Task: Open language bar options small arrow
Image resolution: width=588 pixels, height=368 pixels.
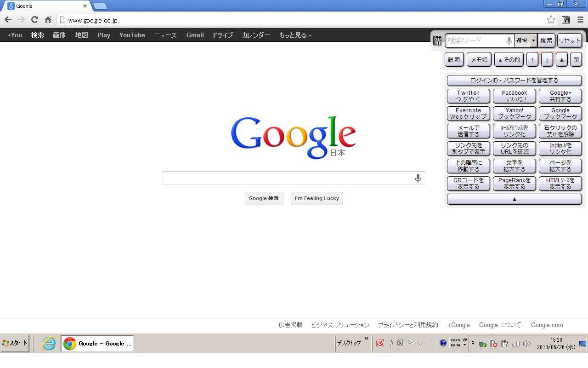Action: (x=464, y=345)
